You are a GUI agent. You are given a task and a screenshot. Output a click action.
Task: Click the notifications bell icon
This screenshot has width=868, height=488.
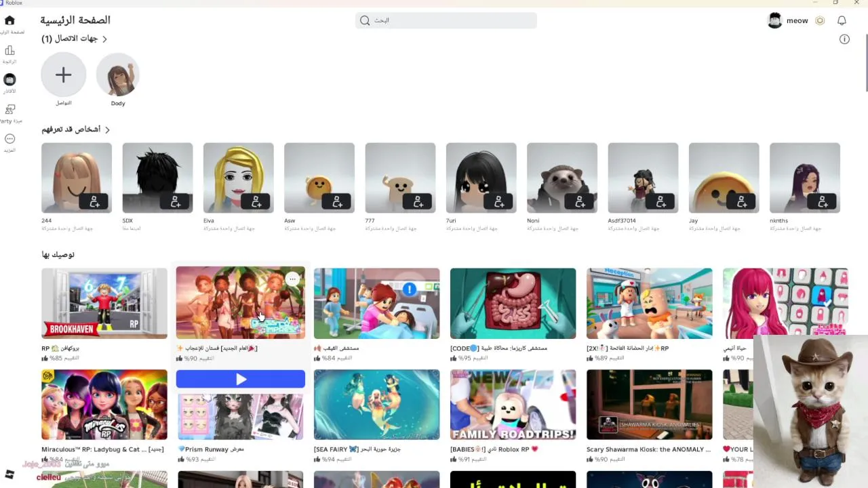coord(842,20)
